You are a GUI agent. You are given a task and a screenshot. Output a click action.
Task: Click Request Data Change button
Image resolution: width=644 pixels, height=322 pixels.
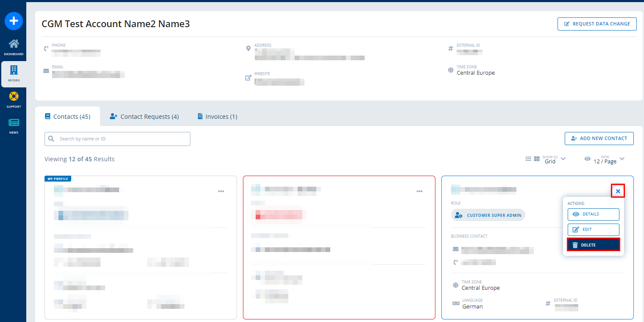point(597,24)
